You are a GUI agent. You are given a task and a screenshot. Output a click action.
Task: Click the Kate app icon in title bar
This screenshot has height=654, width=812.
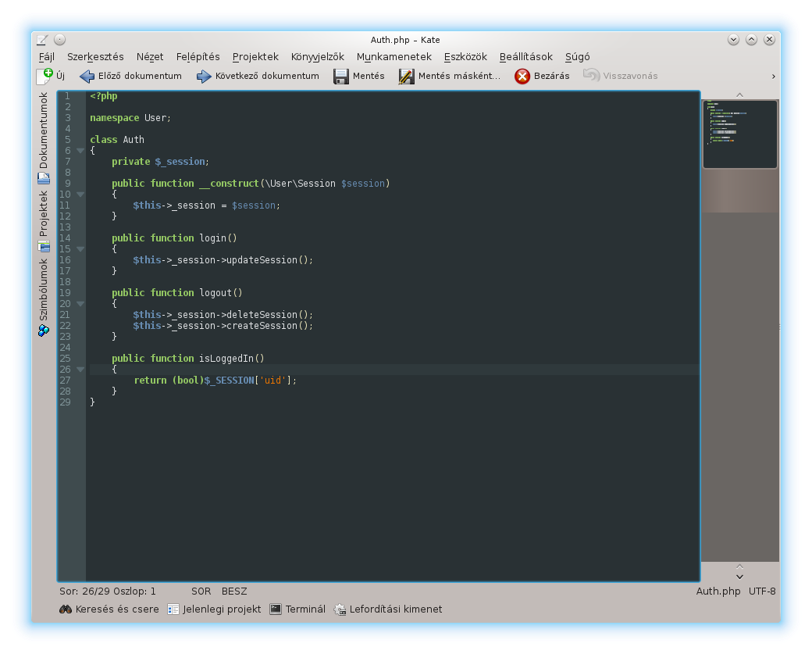tap(42, 40)
